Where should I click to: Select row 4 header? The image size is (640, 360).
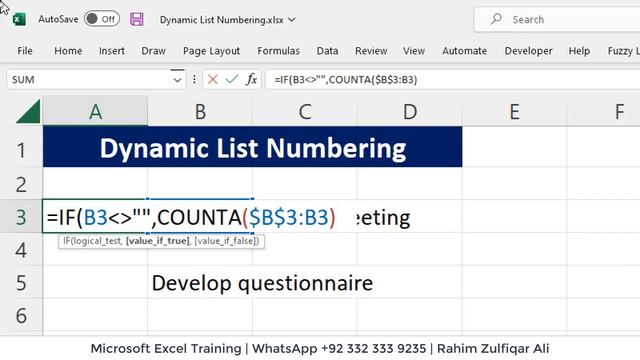point(21,250)
